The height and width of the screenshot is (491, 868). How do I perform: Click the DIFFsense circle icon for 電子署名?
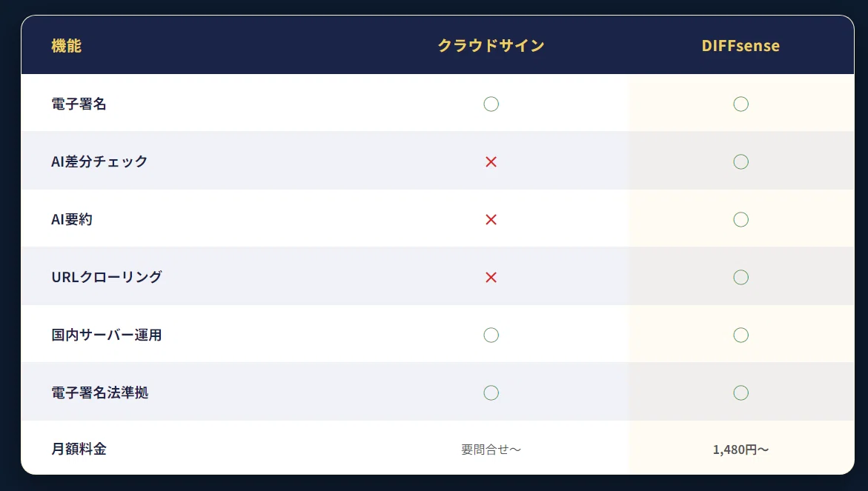(x=741, y=104)
